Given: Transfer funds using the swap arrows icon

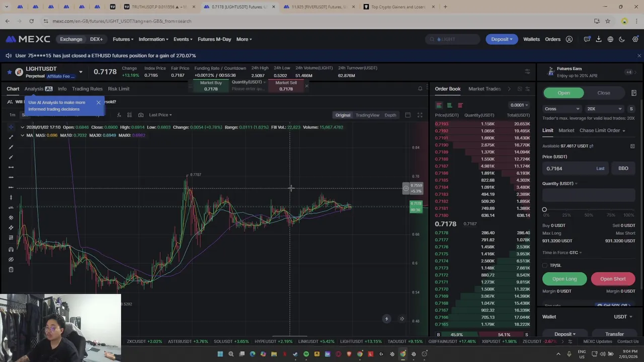Looking at the screenshot, I should 591,146.
